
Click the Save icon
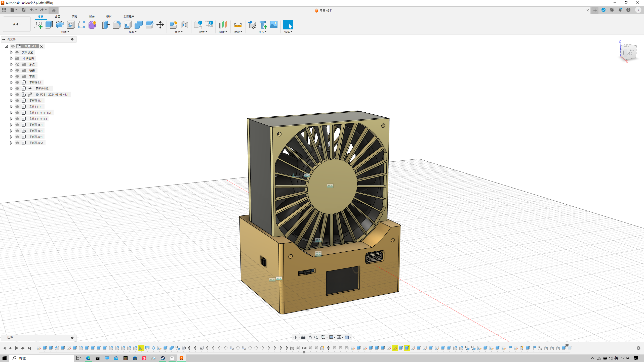coord(24,10)
